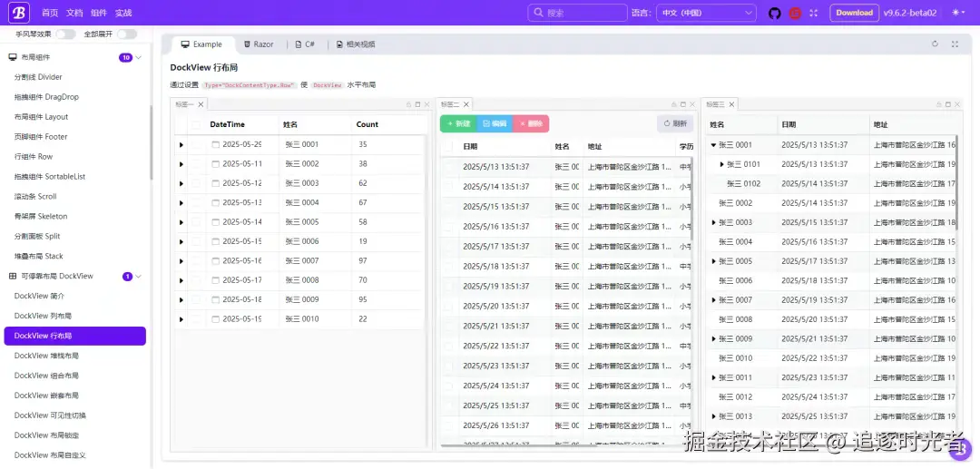Click the 搜索 search input field

click(x=577, y=13)
